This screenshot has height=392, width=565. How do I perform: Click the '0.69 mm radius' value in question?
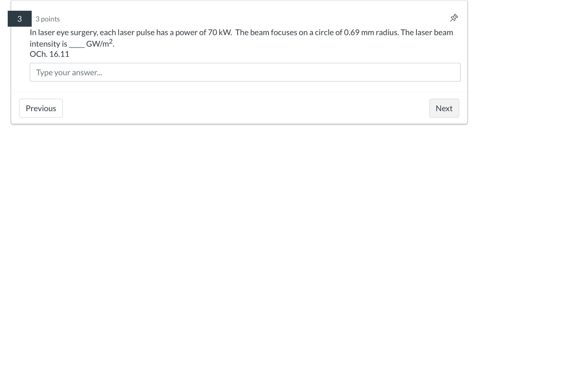pyautogui.click(x=371, y=33)
